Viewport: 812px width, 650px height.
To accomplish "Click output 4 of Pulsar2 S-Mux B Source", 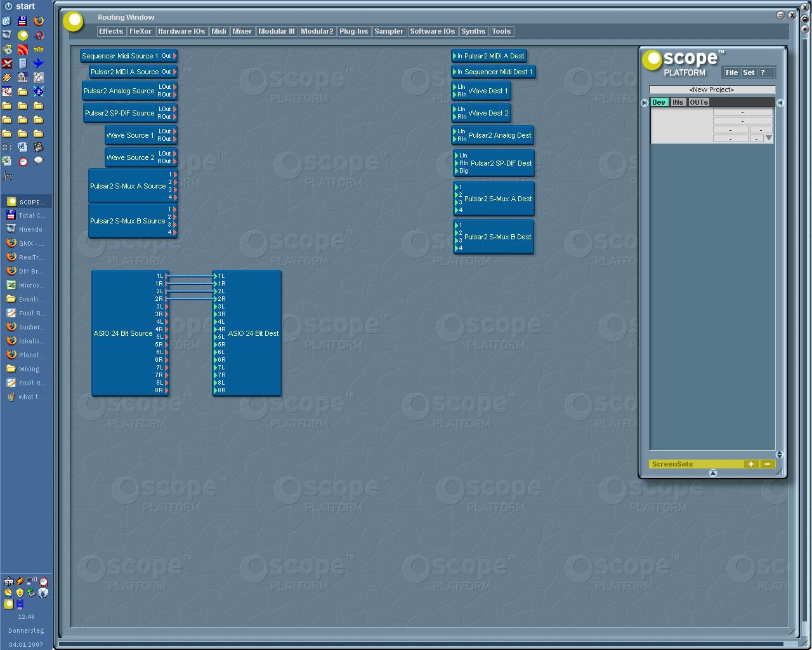I will point(174,232).
